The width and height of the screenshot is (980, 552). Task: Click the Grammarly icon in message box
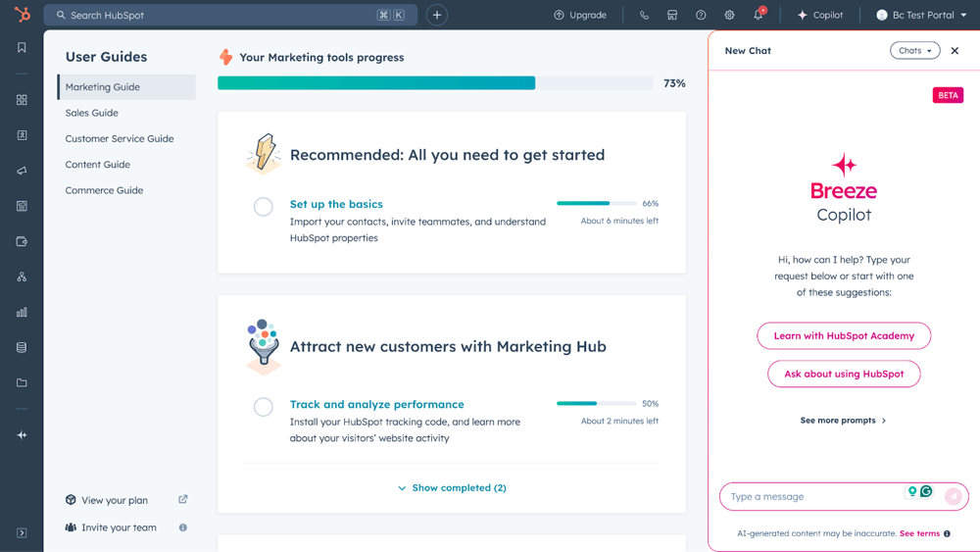coord(926,491)
